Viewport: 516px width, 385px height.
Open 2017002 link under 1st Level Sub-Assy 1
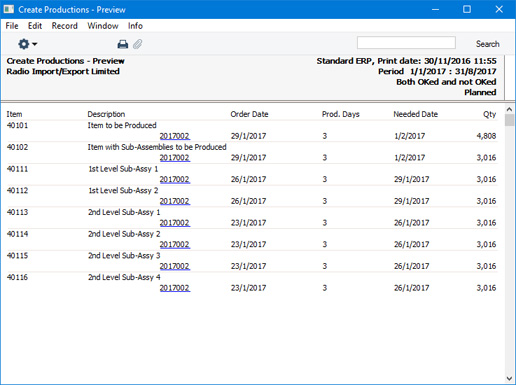[175, 179]
